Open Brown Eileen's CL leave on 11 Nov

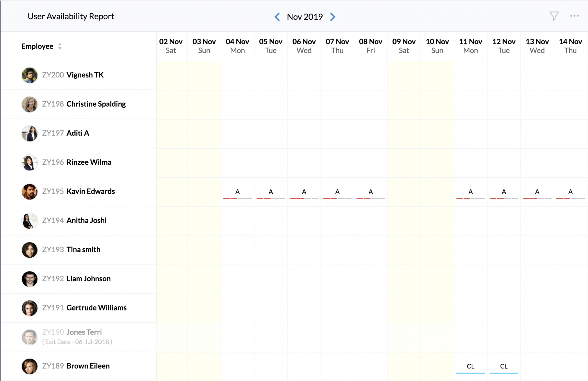pyautogui.click(x=470, y=367)
